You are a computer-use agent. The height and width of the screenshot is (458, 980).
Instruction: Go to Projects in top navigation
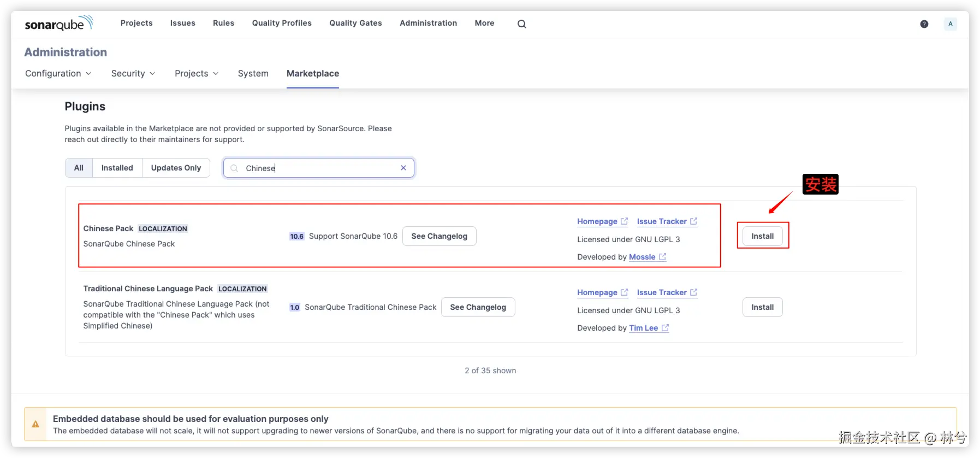(136, 23)
